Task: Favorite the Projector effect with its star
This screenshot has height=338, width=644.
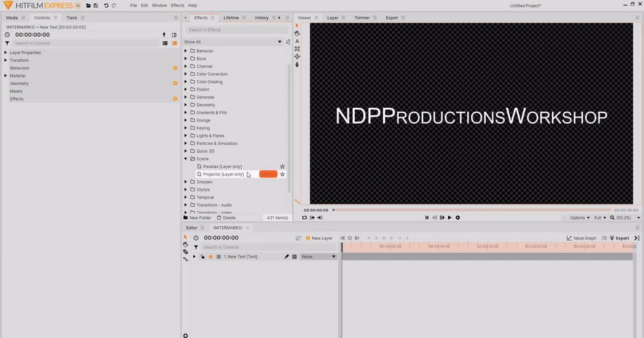Action: point(282,174)
